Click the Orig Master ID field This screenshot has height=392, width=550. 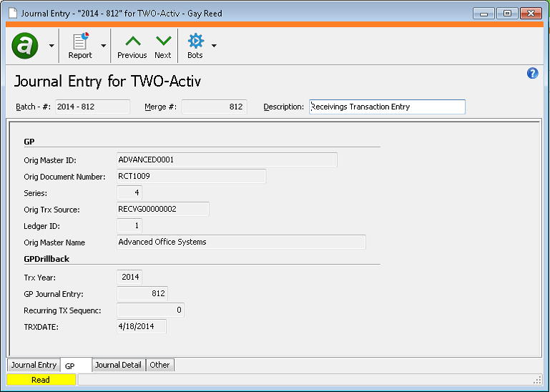227,160
